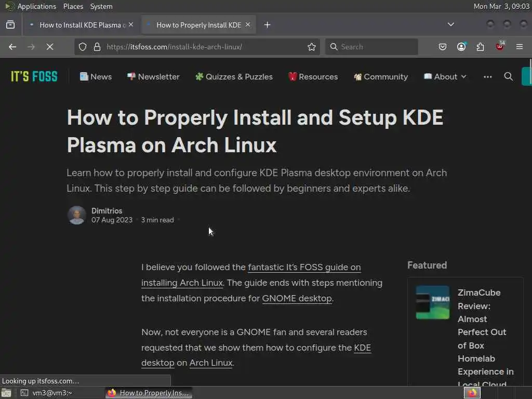Click the clock showing Mon Mar 3, 09:03
The image size is (532, 399).
[x=501, y=6]
